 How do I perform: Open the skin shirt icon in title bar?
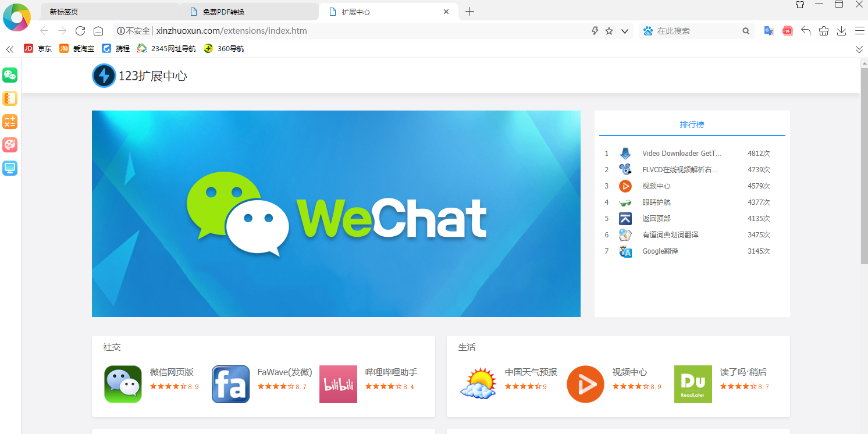coord(800,5)
